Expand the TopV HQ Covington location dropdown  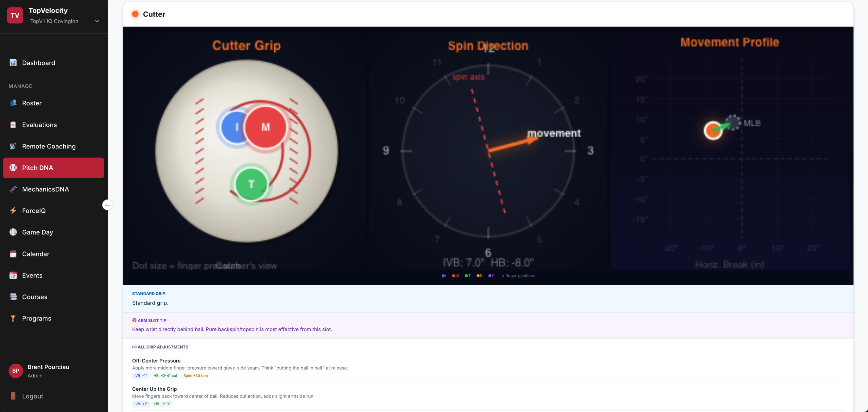pos(97,21)
